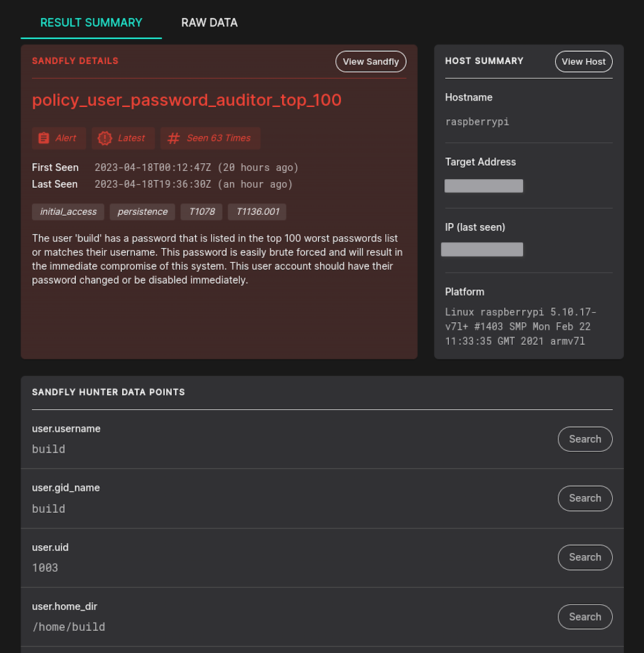644x653 pixels.
Task: Search for the user.username value build
Action: [x=585, y=439]
